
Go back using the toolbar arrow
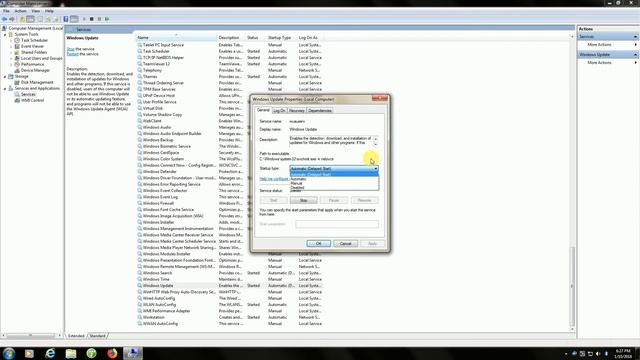coord(4,19)
